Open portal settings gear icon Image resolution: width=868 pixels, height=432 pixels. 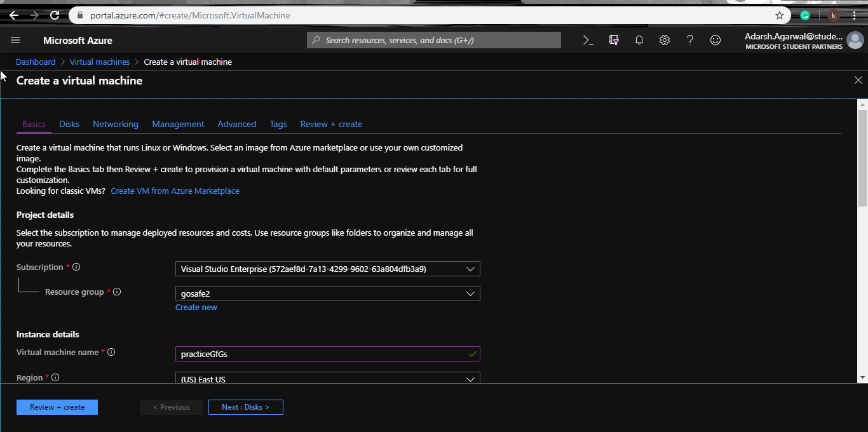tap(665, 40)
